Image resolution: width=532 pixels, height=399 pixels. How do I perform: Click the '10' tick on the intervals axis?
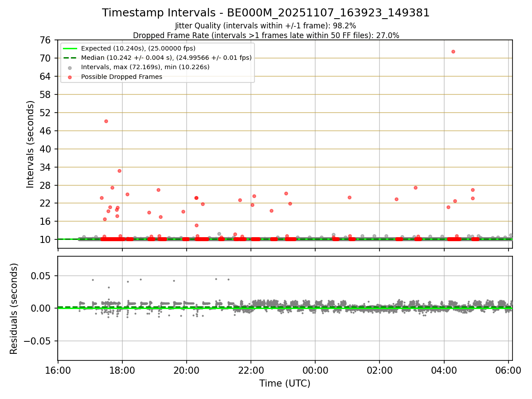[47, 239]
